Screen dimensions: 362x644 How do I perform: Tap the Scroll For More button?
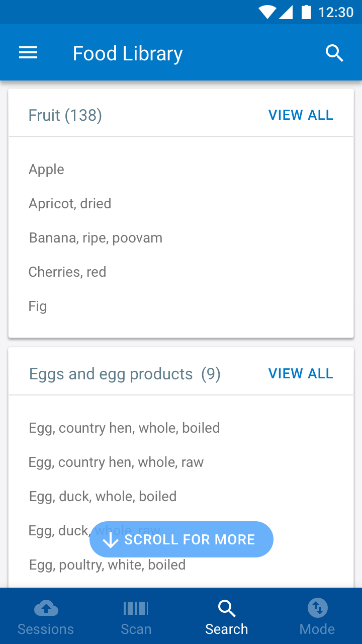182,539
